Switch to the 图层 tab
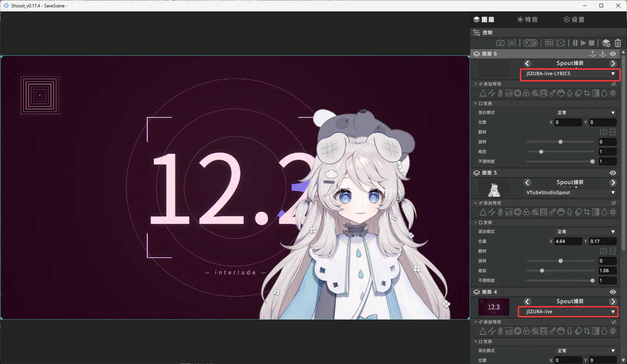 [x=484, y=19]
